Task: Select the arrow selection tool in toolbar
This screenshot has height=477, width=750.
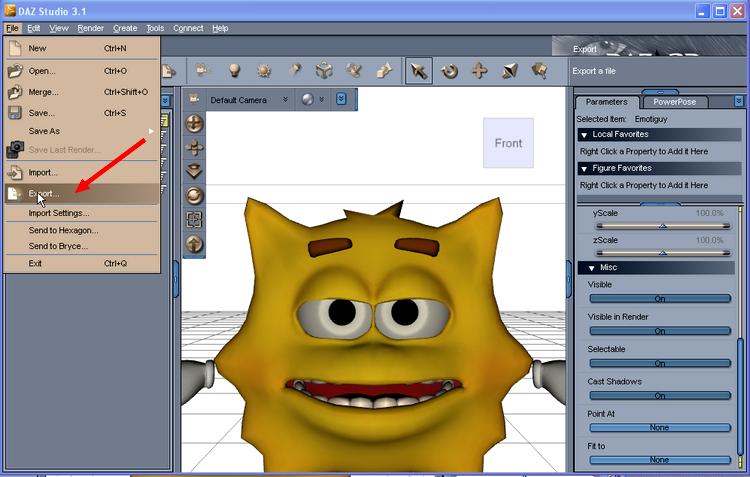Action: [x=419, y=71]
